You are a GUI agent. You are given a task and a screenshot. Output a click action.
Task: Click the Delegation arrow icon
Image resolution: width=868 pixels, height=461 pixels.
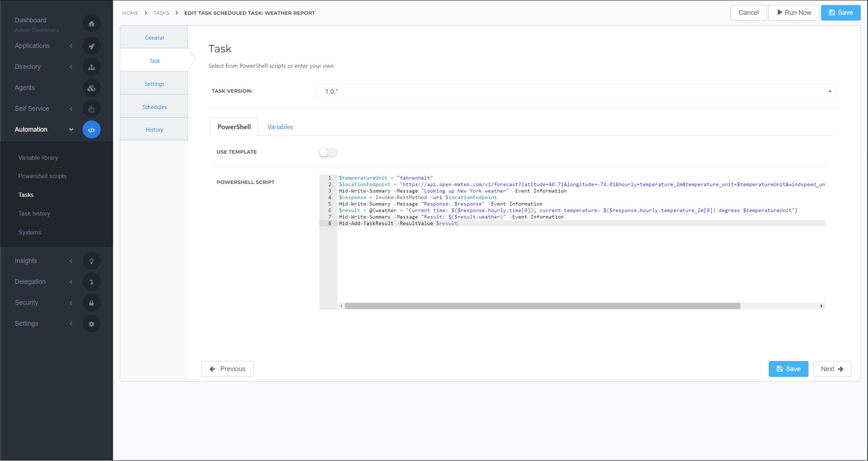click(x=91, y=282)
